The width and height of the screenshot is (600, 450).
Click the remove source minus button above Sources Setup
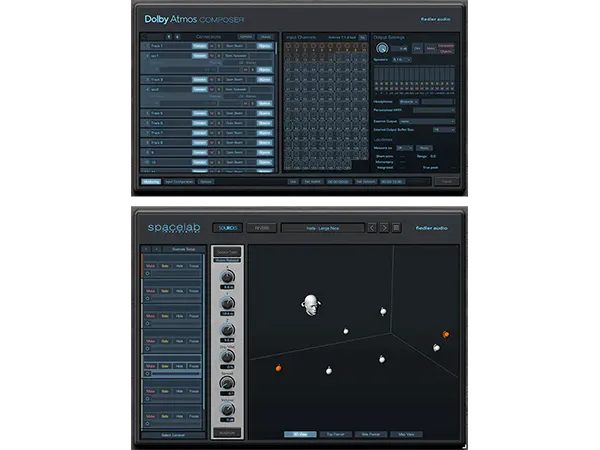click(x=146, y=249)
